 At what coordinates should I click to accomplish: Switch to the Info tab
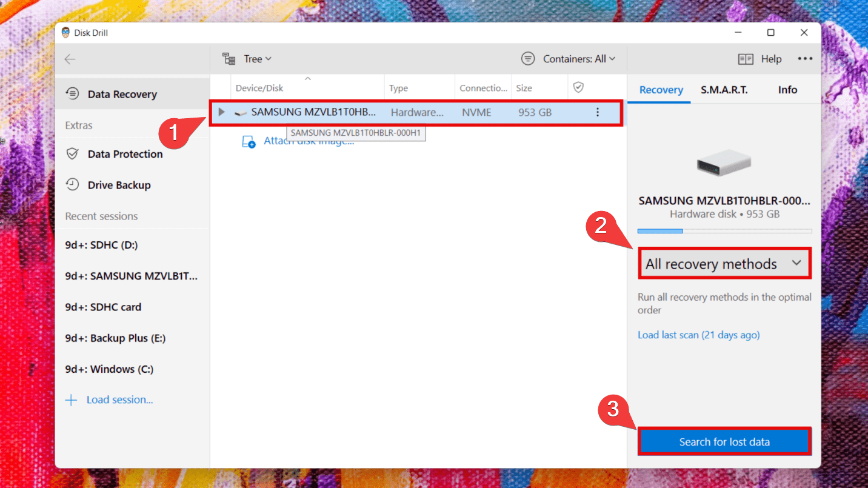click(x=787, y=90)
